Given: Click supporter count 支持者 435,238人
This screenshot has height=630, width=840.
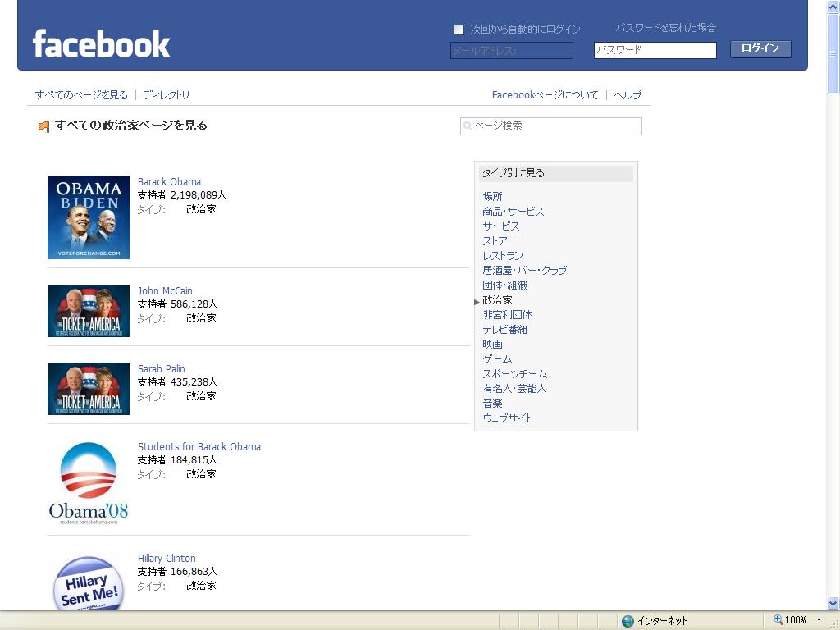Looking at the screenshot, I should 177,382.
